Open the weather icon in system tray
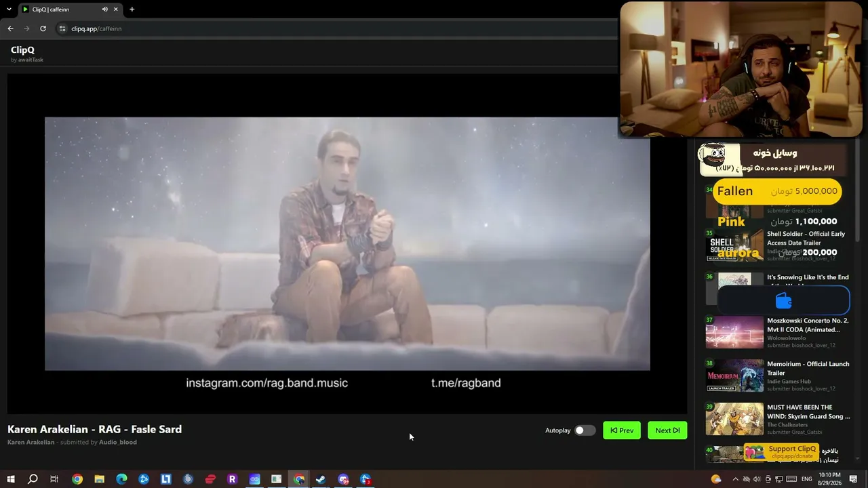 (716, 479)
